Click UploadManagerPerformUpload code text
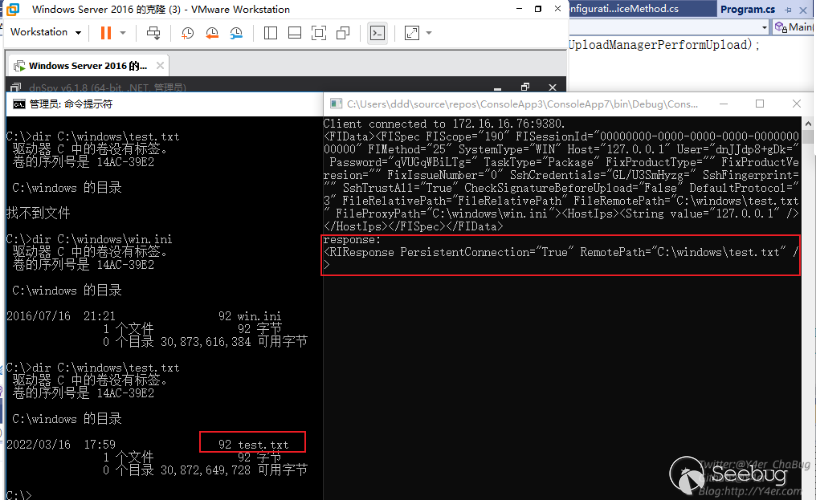 coord(660,45)
